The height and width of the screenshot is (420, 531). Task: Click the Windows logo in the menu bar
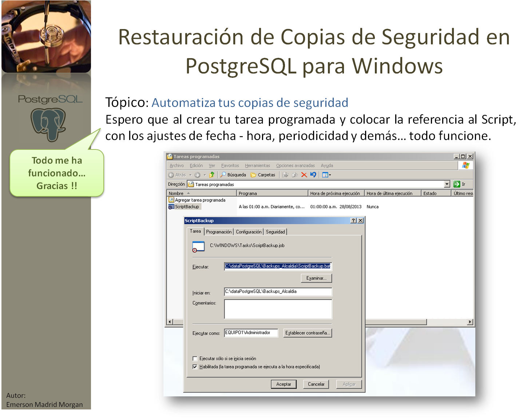[x=465, y=165]
